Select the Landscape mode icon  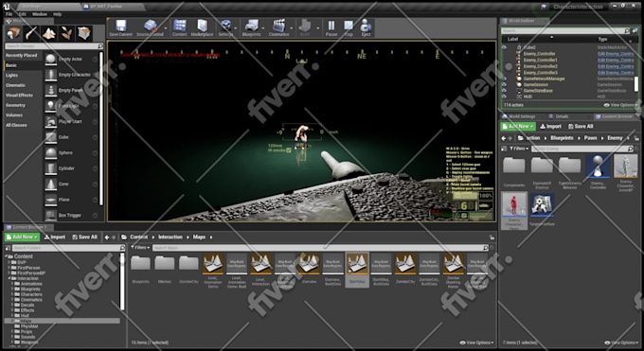(x=49, y=33)
